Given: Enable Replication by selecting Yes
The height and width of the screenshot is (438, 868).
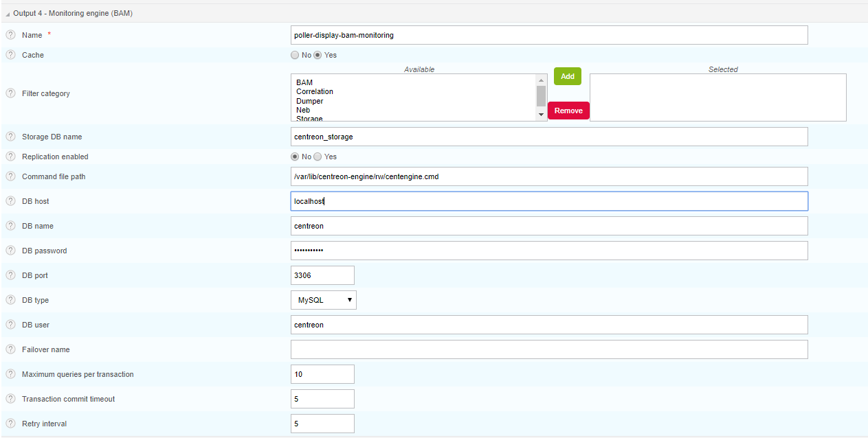Looking at the screenshot, I should pos(318,157).
